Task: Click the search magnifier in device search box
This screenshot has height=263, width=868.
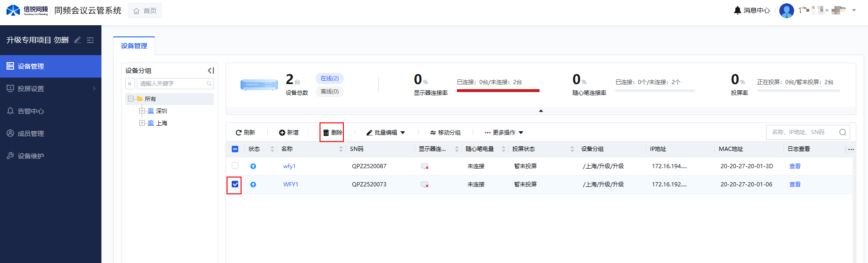Action: (x=842, y=132)
